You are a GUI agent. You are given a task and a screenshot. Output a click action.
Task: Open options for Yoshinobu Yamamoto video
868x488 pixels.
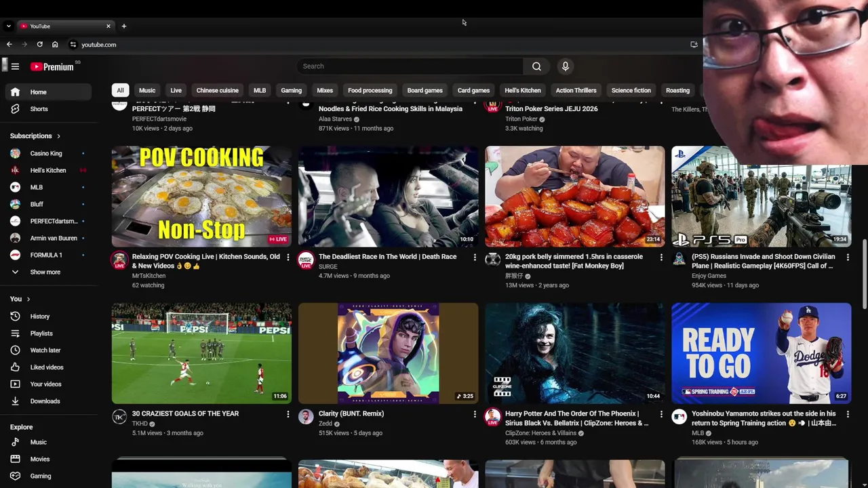click(x=848, y=414)
